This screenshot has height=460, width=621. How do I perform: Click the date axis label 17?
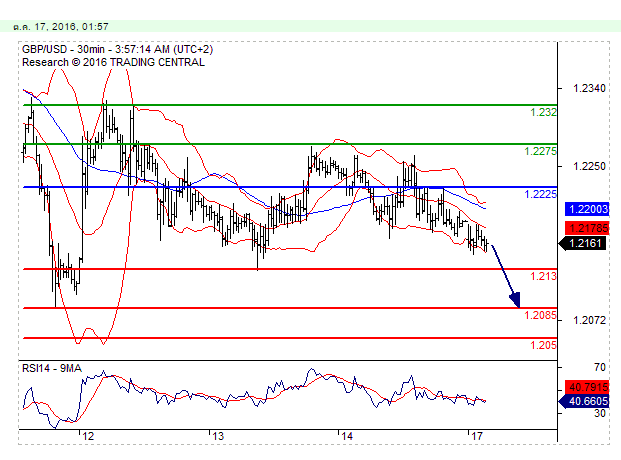(x=477, y=436)
